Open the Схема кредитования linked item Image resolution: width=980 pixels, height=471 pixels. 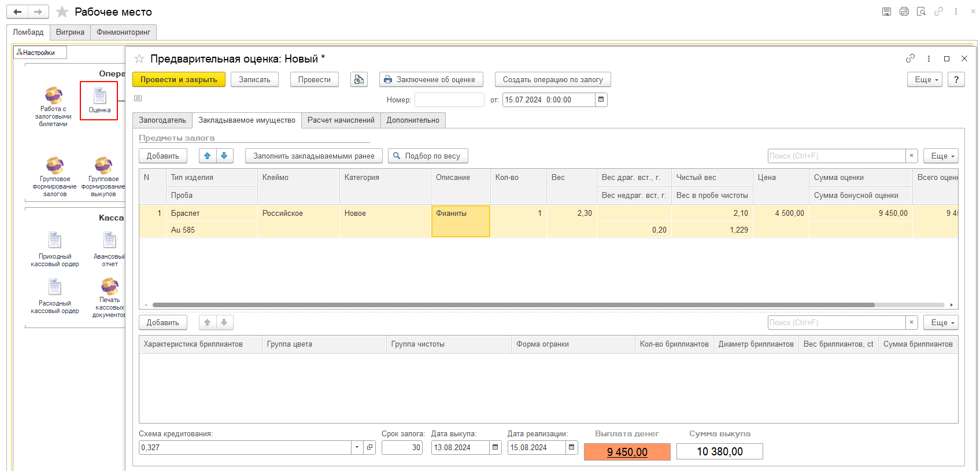(x=370, y=447)
